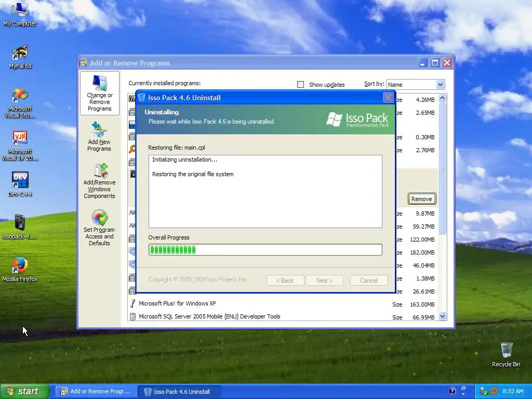532x399 pixels.
Task: Click the programs list scroll down arrow
Action: [442, 316]
